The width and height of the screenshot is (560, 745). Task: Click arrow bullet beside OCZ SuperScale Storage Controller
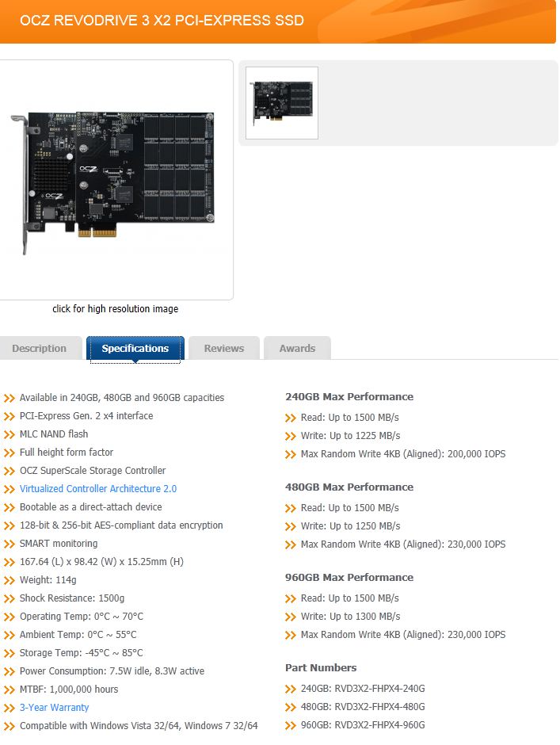(x=9, y=472)
